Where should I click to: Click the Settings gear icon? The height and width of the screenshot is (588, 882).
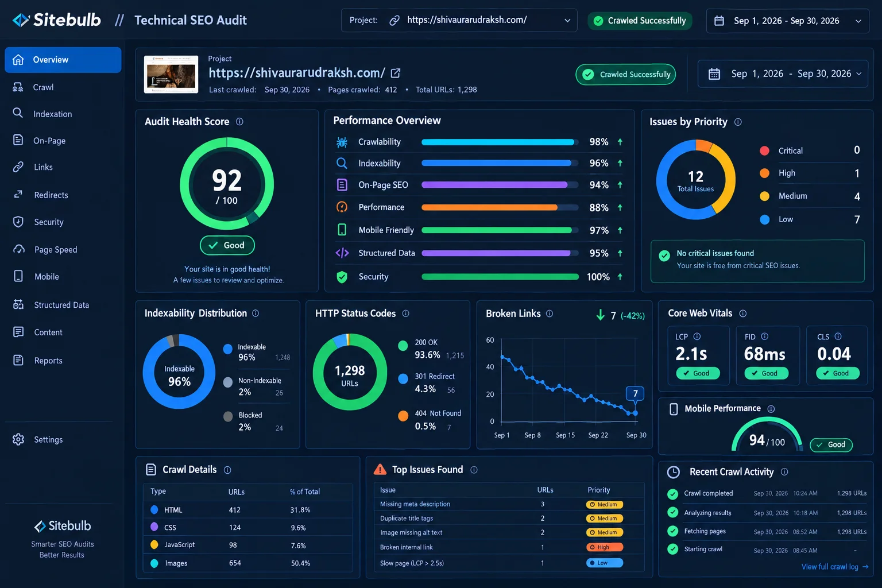(x=18, y=439)
